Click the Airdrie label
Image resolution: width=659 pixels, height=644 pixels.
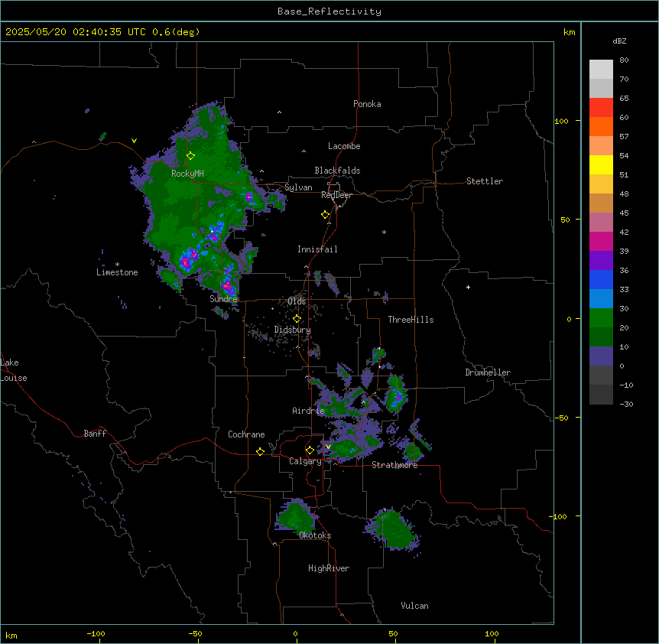point(309,411)
